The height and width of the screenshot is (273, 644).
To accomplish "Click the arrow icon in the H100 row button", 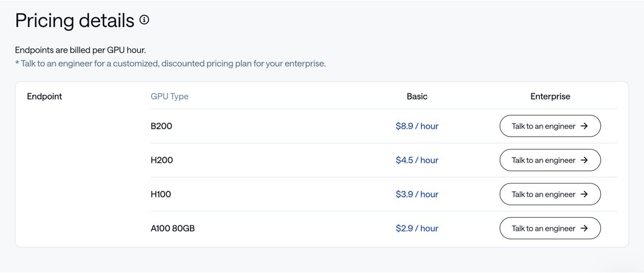I will pyautogui.click(x=584, y=194).
